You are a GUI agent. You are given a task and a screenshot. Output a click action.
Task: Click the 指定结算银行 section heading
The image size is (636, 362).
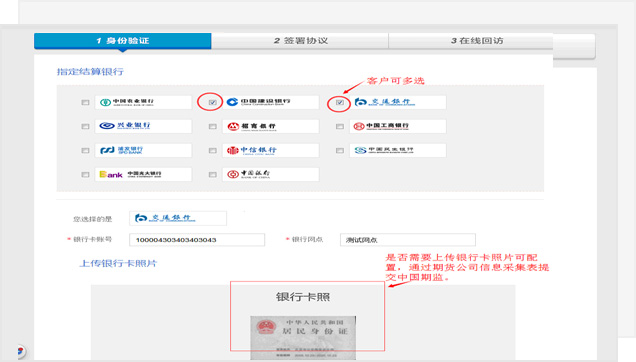(x=90, y=72)
